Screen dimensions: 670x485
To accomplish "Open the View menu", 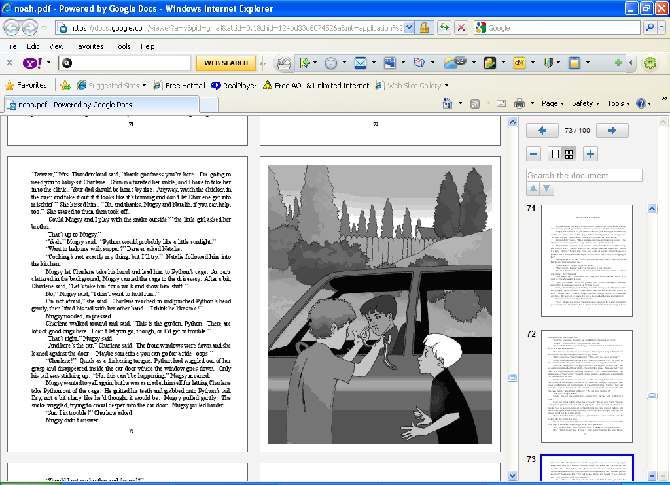I will click(56, 46).
